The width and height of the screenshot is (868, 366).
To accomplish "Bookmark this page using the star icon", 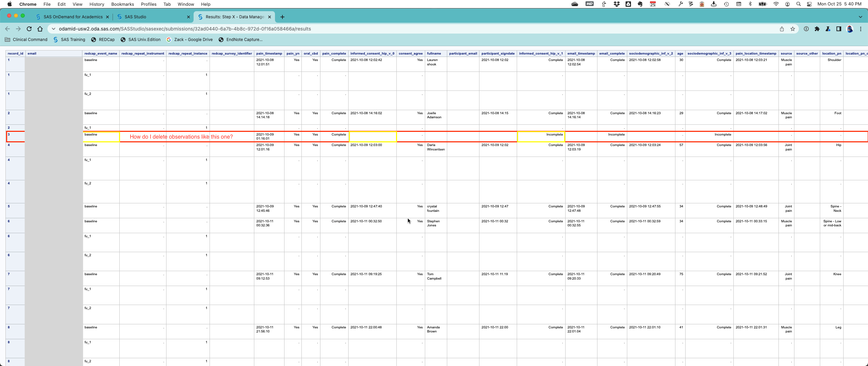I will pyautogui.click(x=793, y=29).
